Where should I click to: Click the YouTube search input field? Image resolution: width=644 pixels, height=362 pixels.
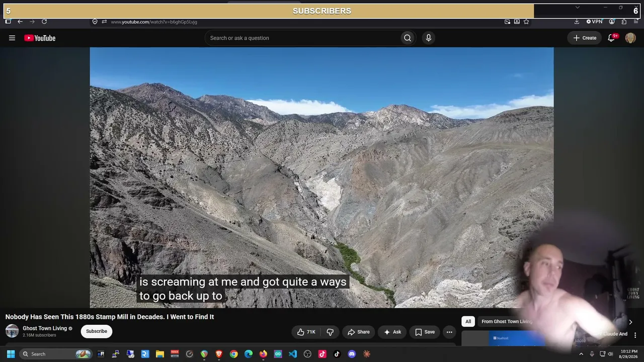tap(302, 38)
